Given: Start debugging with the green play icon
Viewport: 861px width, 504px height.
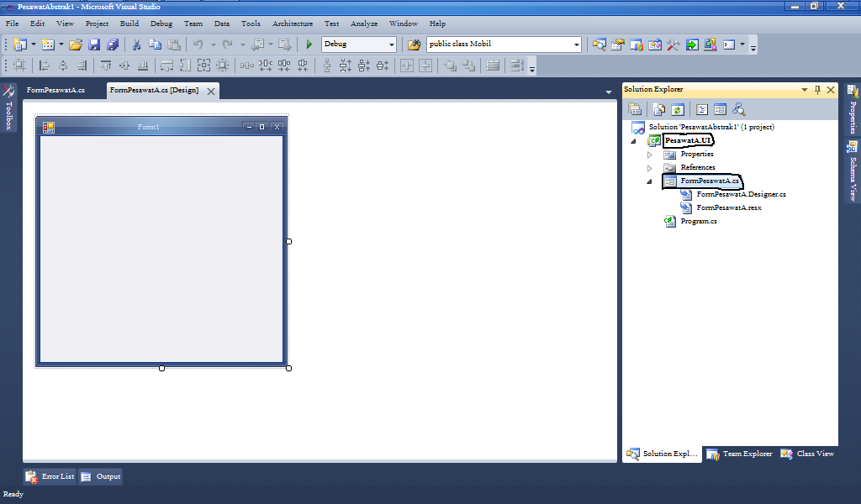Looking at the screenshot, I should [309, 45].
